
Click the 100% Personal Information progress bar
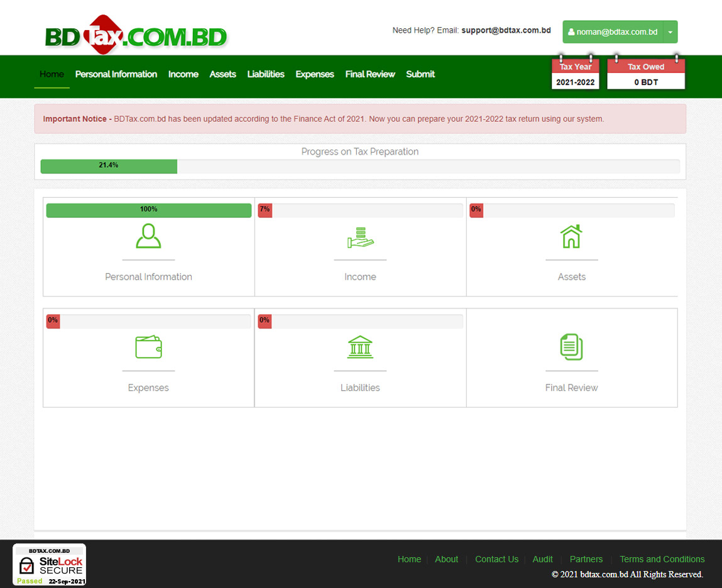[x=149, y=210]
